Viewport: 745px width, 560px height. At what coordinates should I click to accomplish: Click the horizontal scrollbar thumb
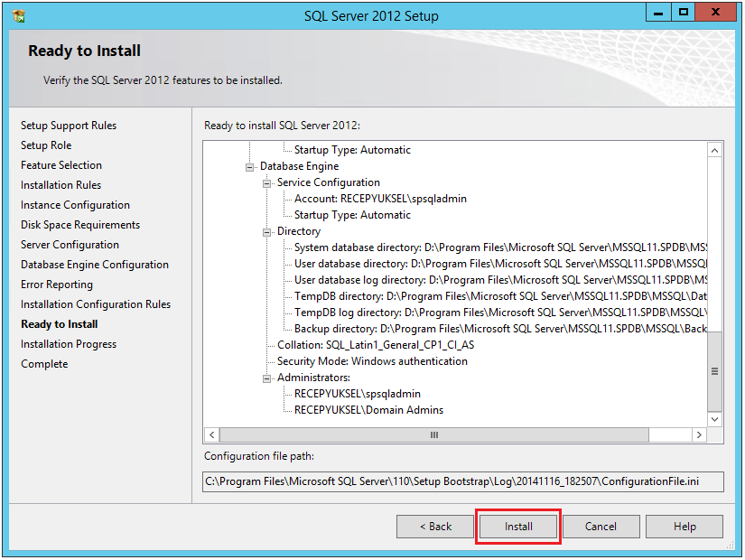pyautogui.click(x=434, y=435)
